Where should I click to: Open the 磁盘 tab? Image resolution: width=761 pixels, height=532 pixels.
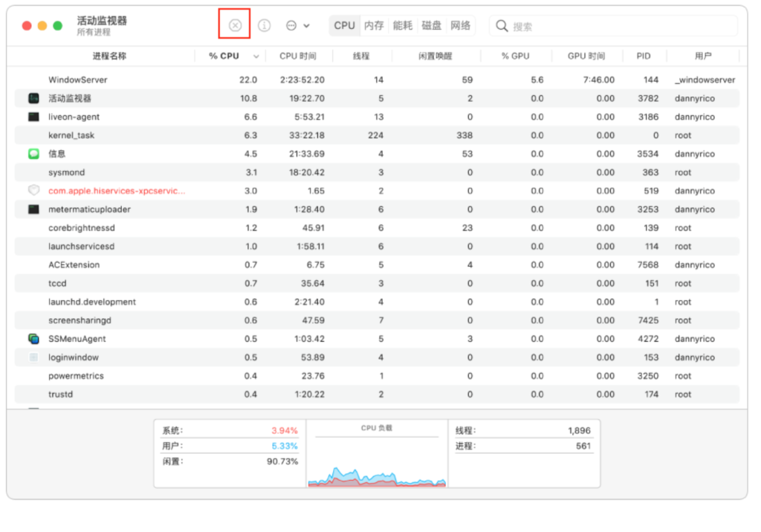(x=431, y=25)
